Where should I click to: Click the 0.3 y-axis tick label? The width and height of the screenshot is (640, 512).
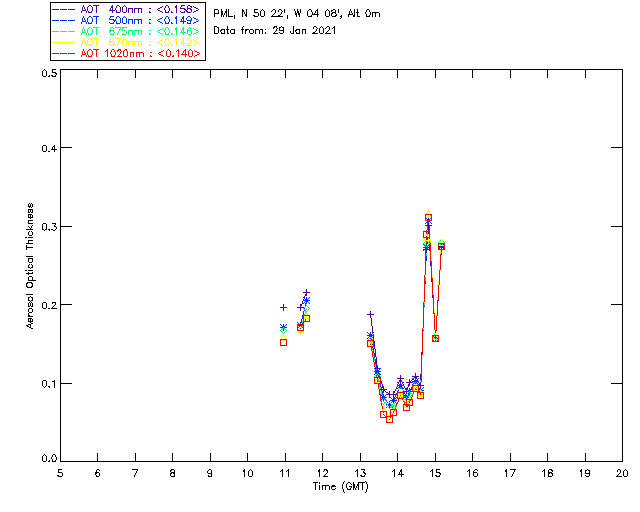(49, 227)
